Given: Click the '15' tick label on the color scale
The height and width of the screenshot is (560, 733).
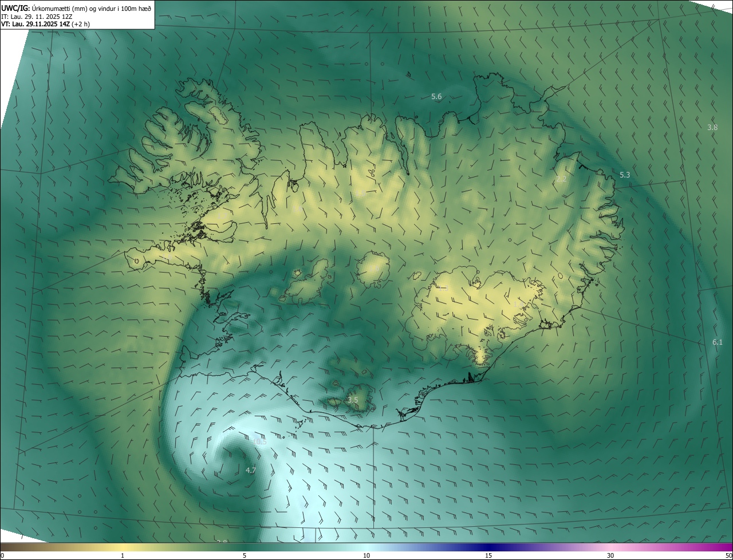Looking at the screenshot, I should tap(488, 555).
